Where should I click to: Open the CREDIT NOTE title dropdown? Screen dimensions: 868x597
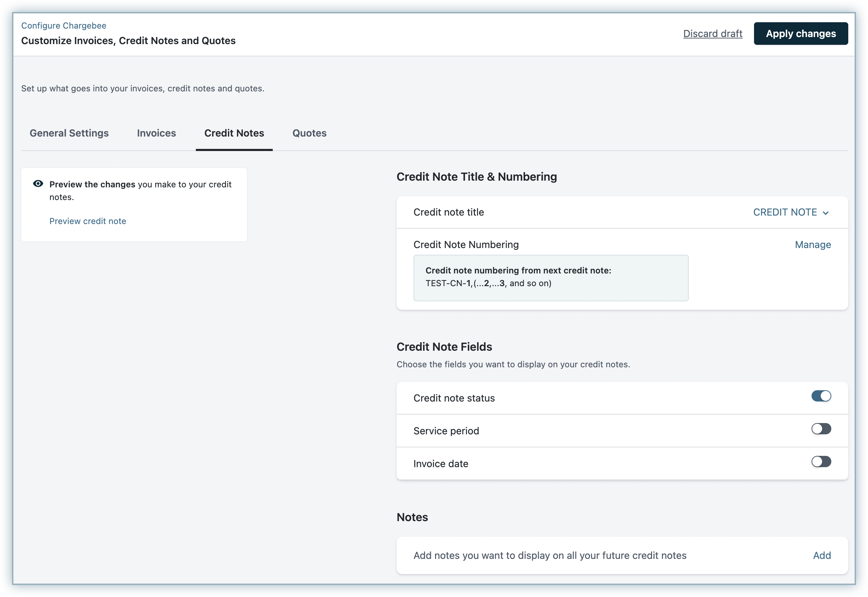coord(785,212)
